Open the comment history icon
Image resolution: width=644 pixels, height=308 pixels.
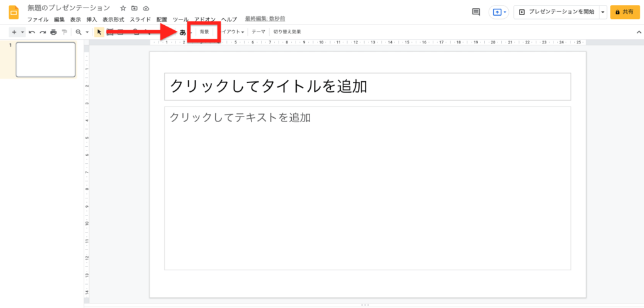476,12
